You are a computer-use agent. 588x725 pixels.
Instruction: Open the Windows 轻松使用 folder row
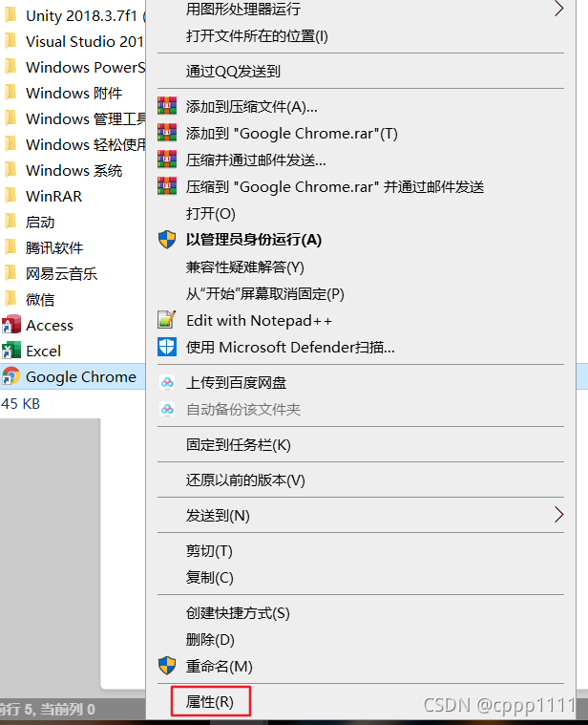click(x=73, y=144)
